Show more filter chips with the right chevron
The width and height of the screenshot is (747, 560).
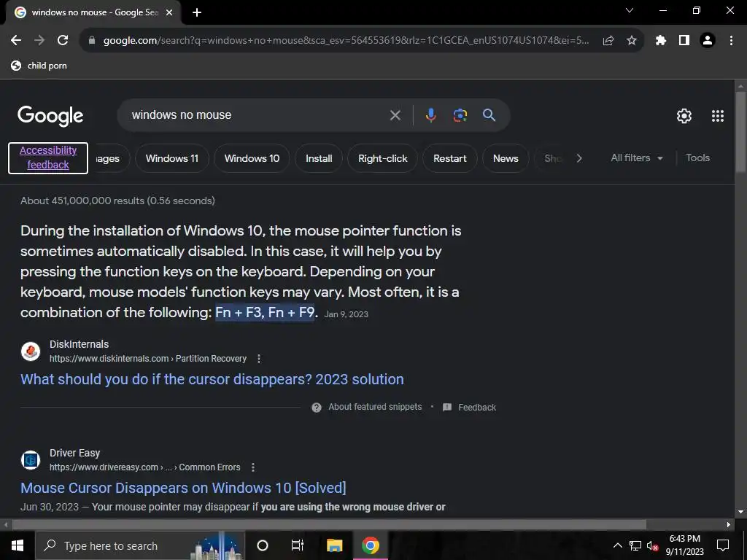(x=578, y=158)
